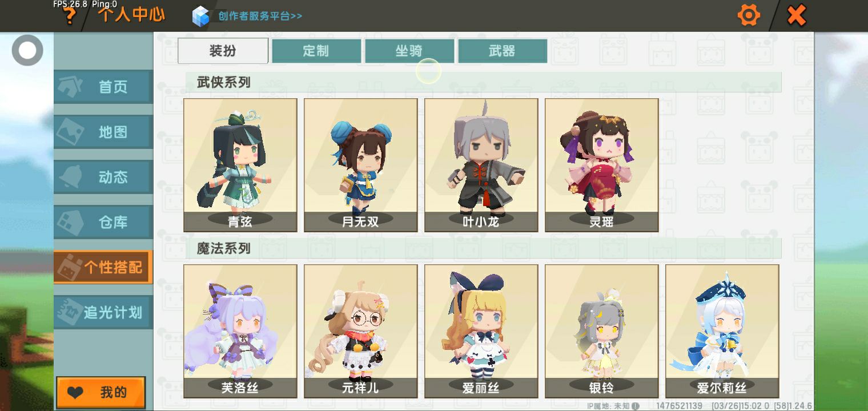Select 仓库 in the left sidebar

[x=103, y=222]
